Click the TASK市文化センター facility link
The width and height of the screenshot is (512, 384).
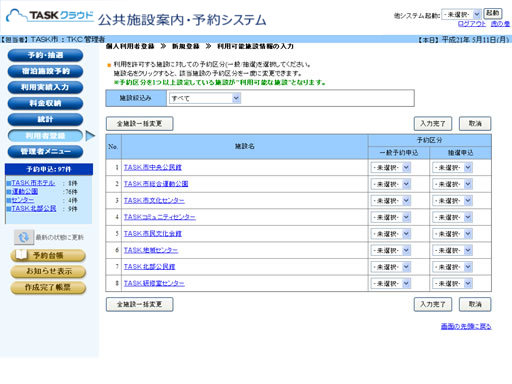[x=154, y=200]
